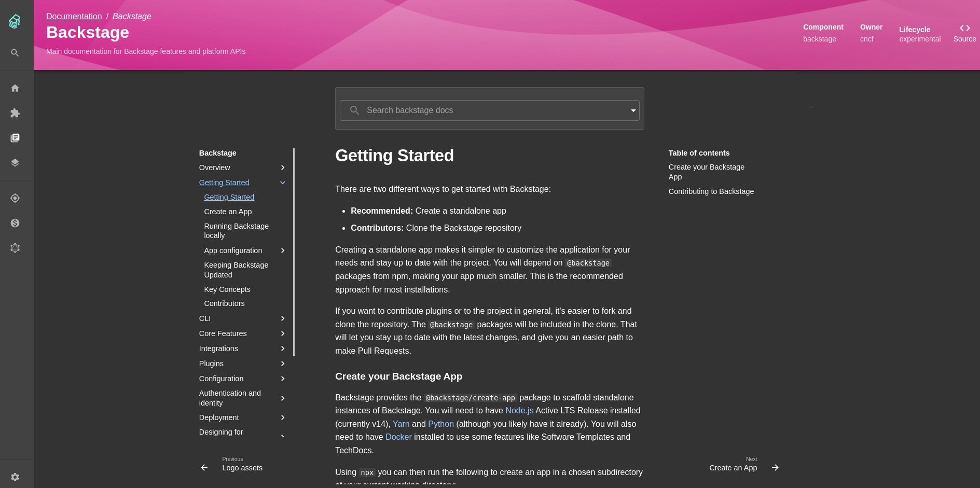The width and height of the screenshot is (980, 488).
Task: Collapse the Getting Started section chevron
Action: tap(282, 183)
